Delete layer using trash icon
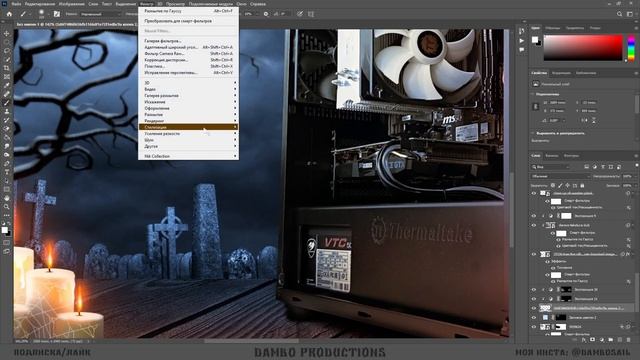Screen dimensions: 640x360 click(628, 340)
